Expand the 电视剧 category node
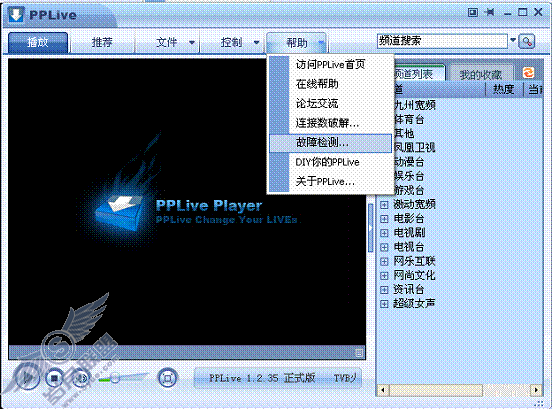Screen dimensions: 552x409 pyautogui.click(x=384, y=233)
